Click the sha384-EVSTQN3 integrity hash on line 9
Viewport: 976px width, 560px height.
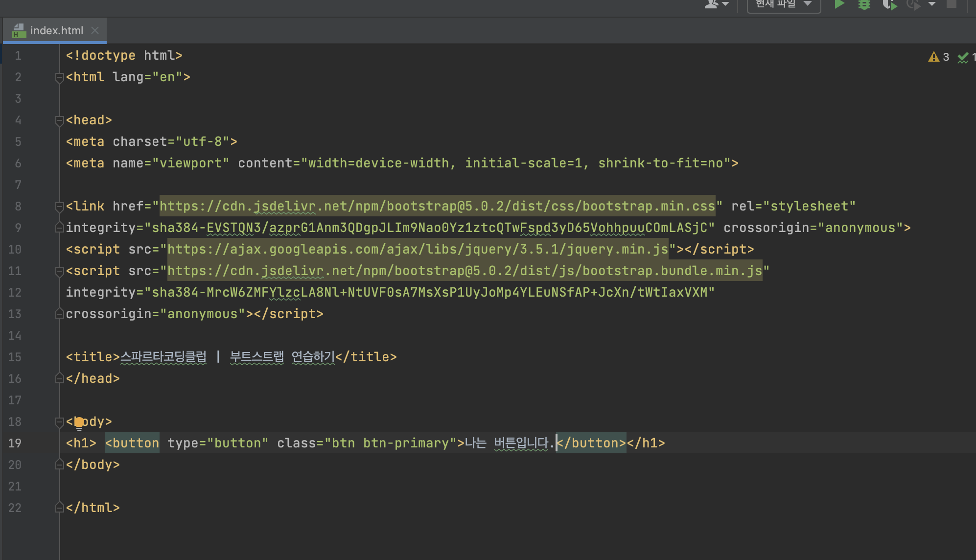click(430, 228)
